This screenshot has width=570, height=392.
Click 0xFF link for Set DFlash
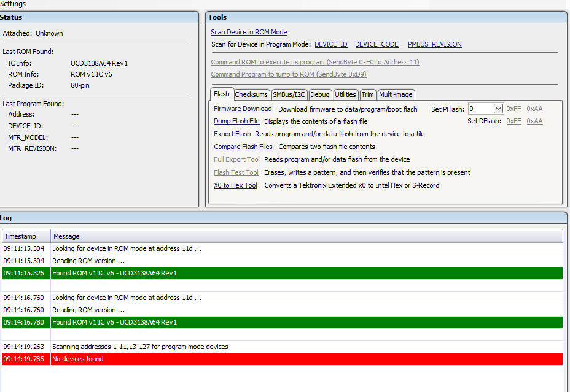tap(513, 121)
